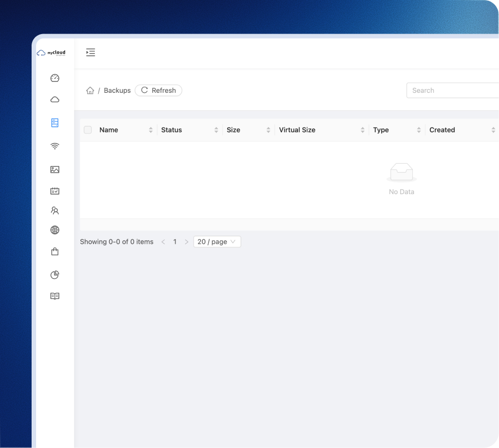Open the pie chart icon in sidebar

click(x=55, y=275)
